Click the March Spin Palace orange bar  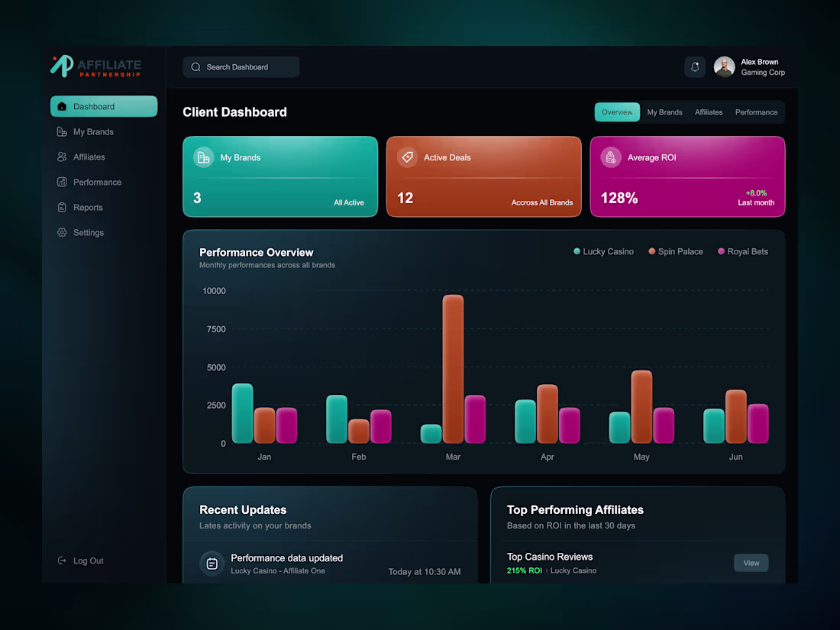tap(453, 367)
